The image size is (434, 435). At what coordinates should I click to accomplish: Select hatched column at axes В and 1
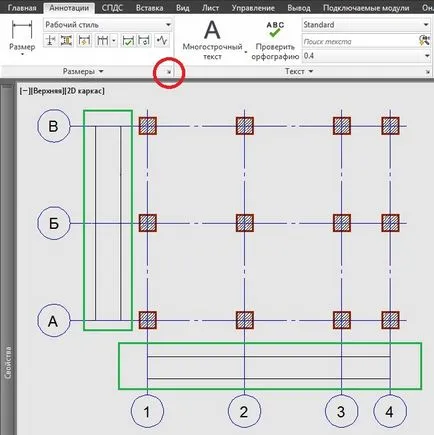click(147, 126)
